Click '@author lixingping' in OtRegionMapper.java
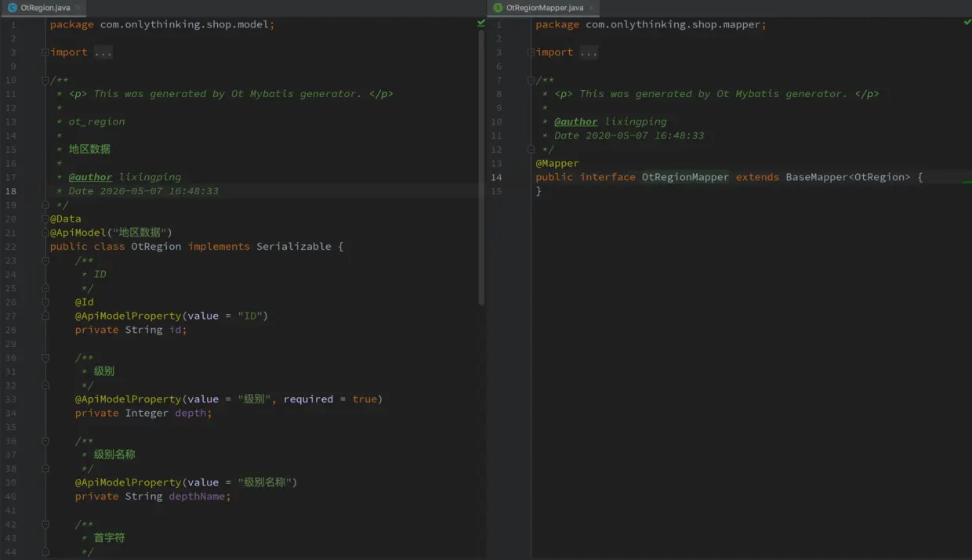This screenshot has width=972, height=560. [x=610, y=121]
